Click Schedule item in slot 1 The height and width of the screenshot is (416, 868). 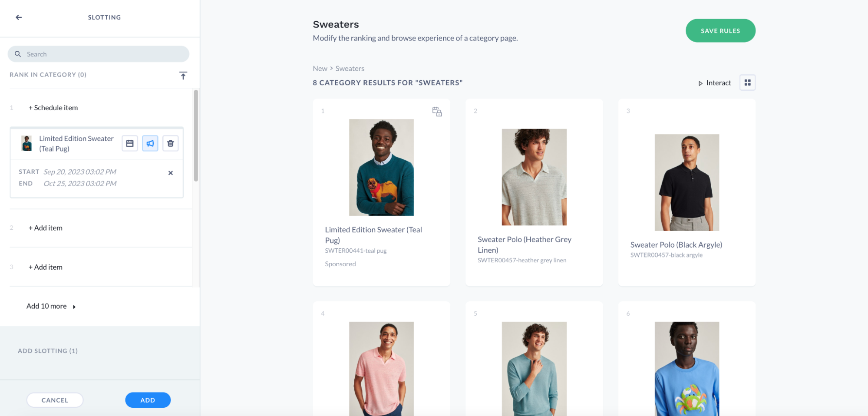pyautogui.click(x=53, y=108)
